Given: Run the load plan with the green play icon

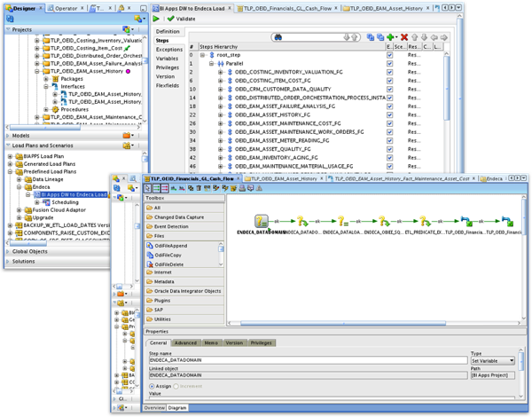Looking at the screenshot, I should pyautogui.click(x=156, y=19).
